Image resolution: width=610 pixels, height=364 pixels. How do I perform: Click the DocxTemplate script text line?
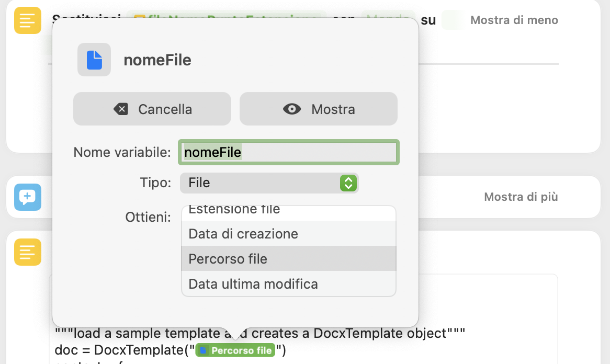pyautogui.click(x=170, y=350)
